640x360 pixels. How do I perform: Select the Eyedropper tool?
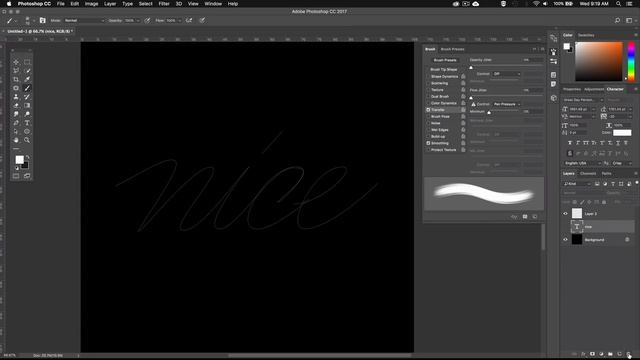coord(27,79)
